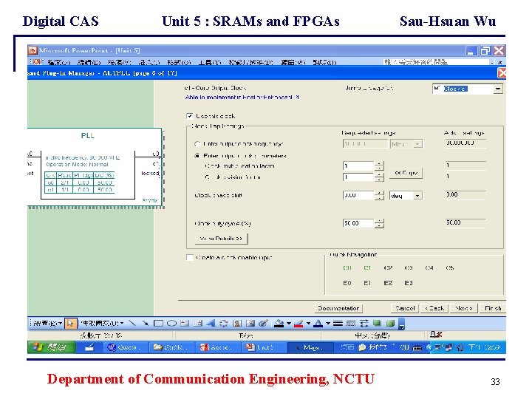Select the Objects pointer tool in Drawing toolbar
Screen dimensions: 532x399
[x=70, y=324]
